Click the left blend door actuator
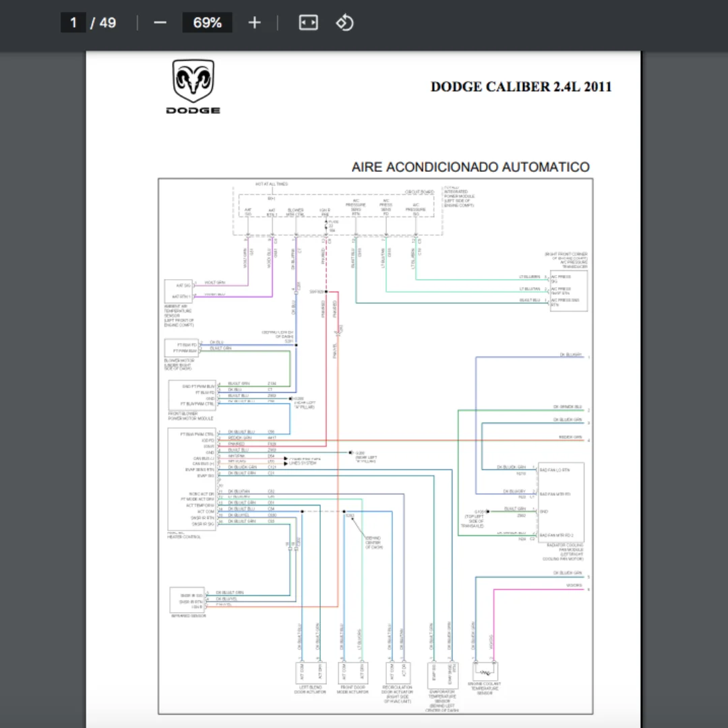728x728 pixels. (311, 672)
